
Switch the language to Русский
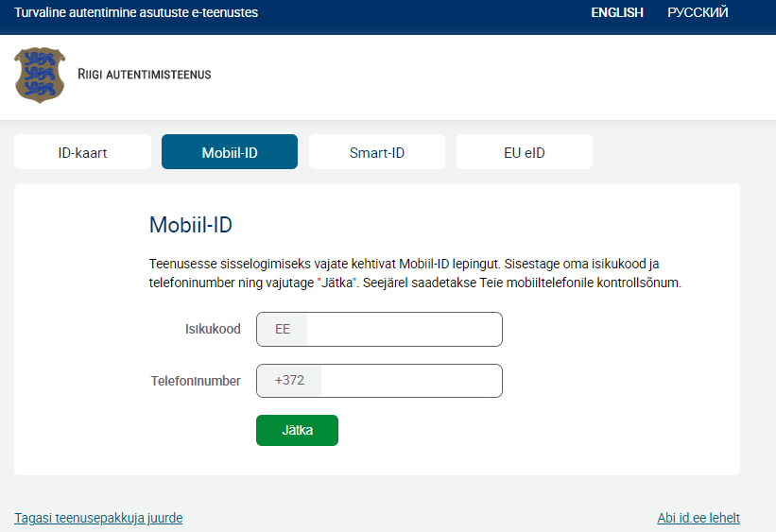[698, 12]
